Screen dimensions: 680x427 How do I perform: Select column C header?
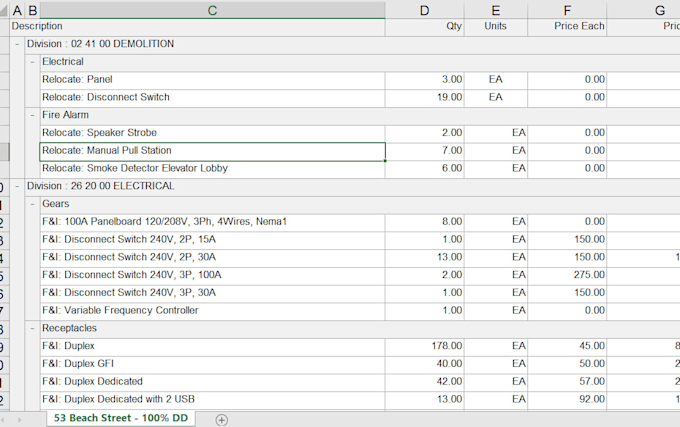(x=212, y=10)
